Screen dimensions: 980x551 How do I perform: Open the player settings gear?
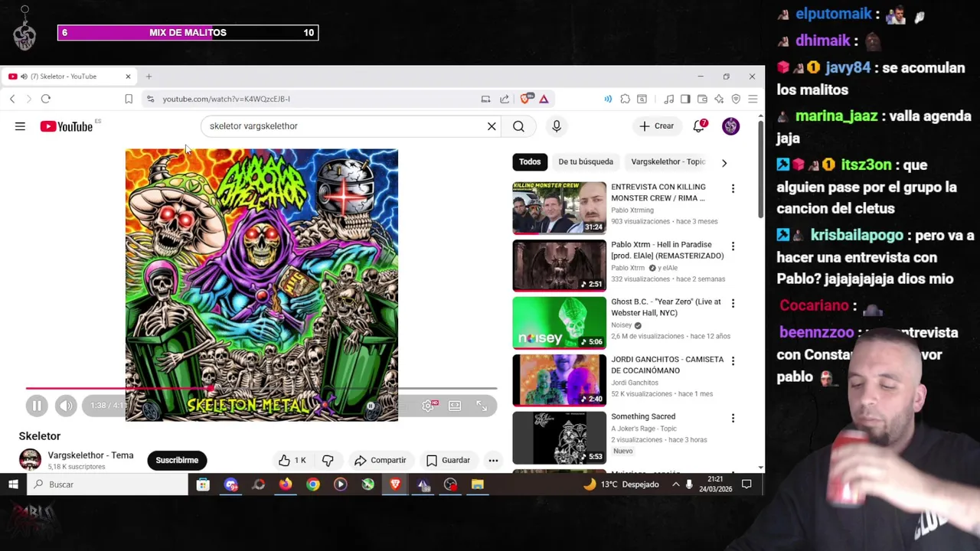[x=428, y=406]
